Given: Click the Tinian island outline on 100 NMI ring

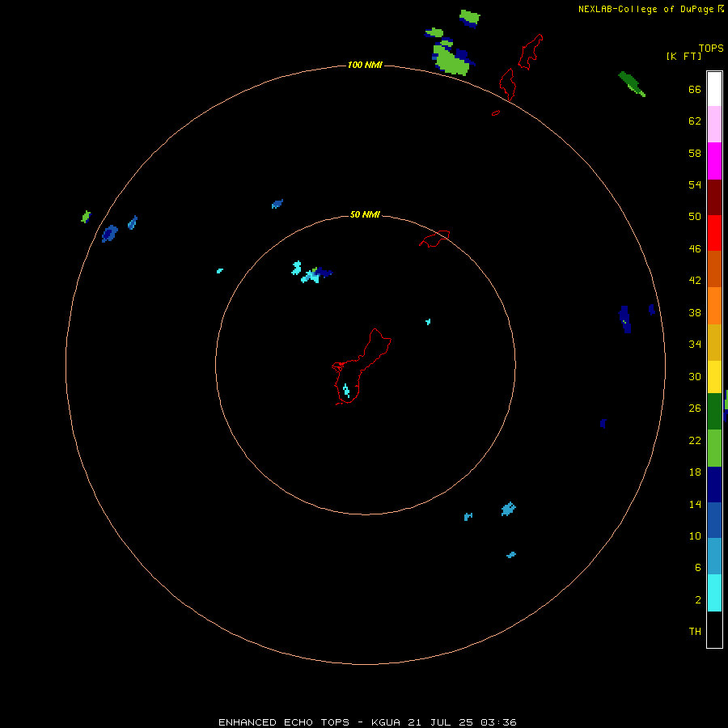Looking at the screenshot, I should [507, 84].
